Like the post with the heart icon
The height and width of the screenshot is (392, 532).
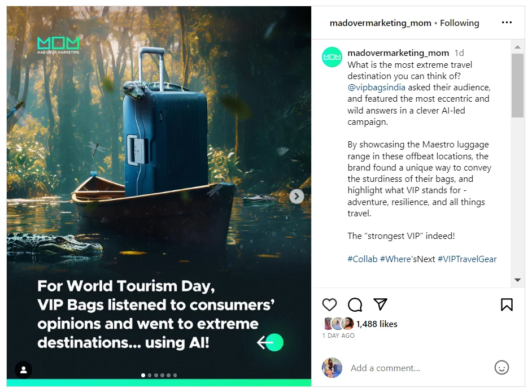[x=329, y=304]
